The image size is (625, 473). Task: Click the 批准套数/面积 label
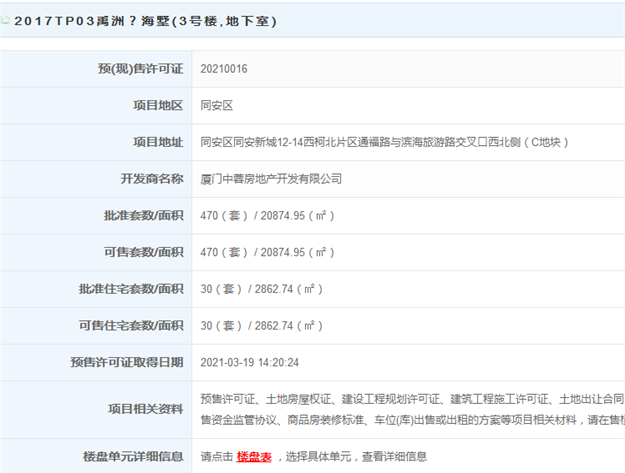tap(143, 216)
